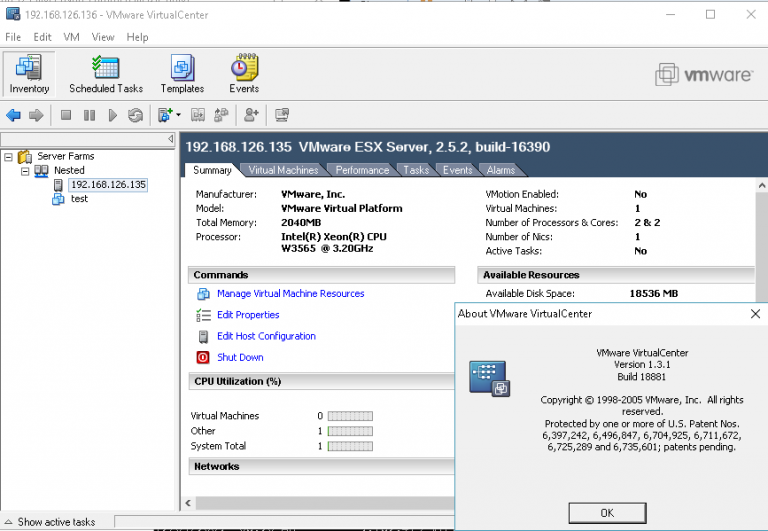Click the Edit Properties list icon

pos(203,315)
